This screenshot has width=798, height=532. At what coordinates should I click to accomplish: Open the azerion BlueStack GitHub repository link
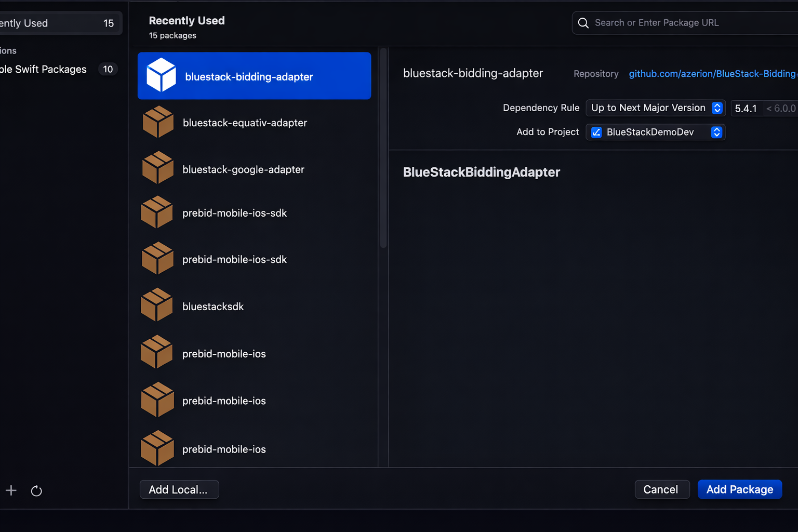click(x=712, y=73)
